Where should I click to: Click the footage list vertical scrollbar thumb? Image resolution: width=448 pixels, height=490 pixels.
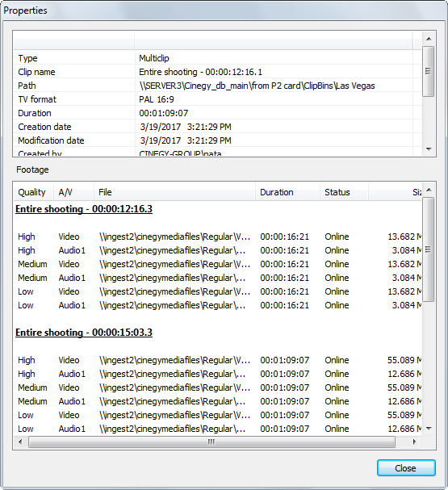[x=429, y=249]
